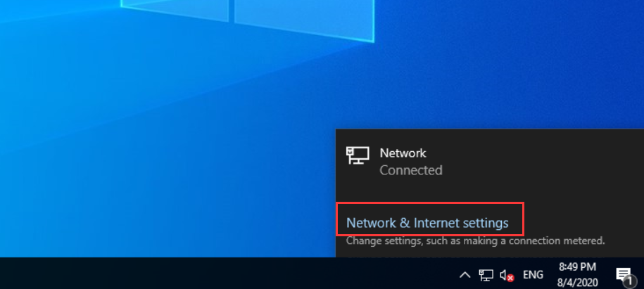Image resolution: width=644 pixels, height=289 pixels.
Task: Click the notification count badge showing 1
Action: point(629,281)
